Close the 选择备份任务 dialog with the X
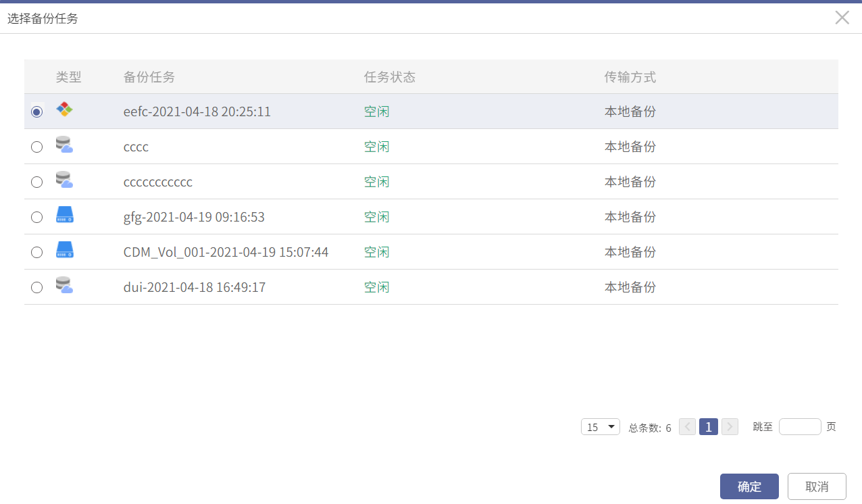 click(842, 18)
